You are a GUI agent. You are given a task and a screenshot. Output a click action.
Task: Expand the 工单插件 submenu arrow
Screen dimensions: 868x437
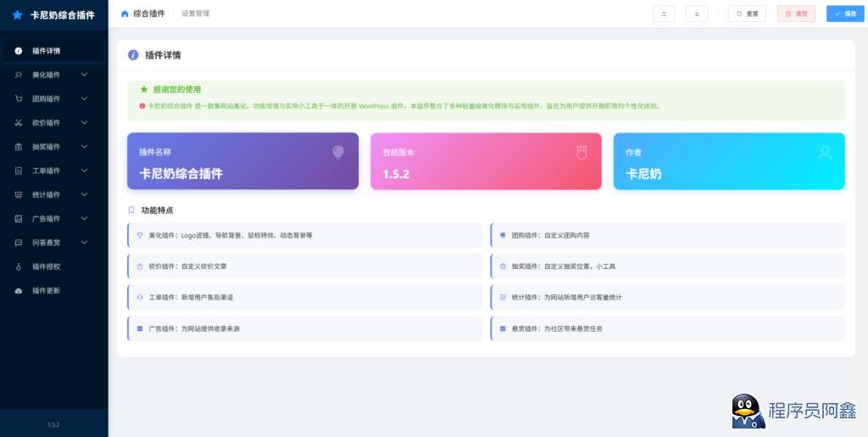coord(84,171)
